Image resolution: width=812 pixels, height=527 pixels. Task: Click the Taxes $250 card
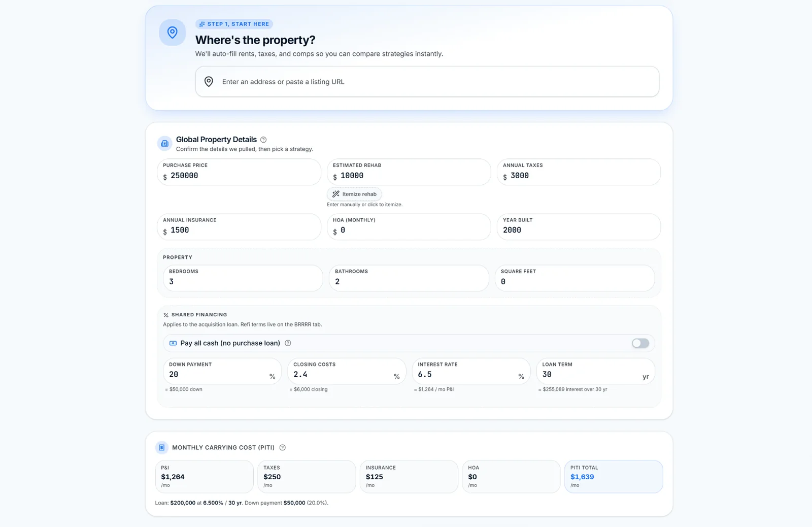click(307, 477)
